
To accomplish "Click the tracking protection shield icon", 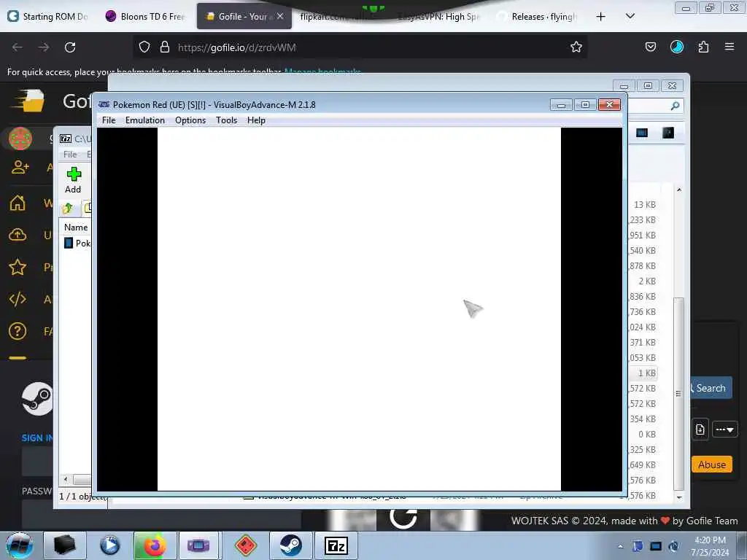I will tap(144, 47).
